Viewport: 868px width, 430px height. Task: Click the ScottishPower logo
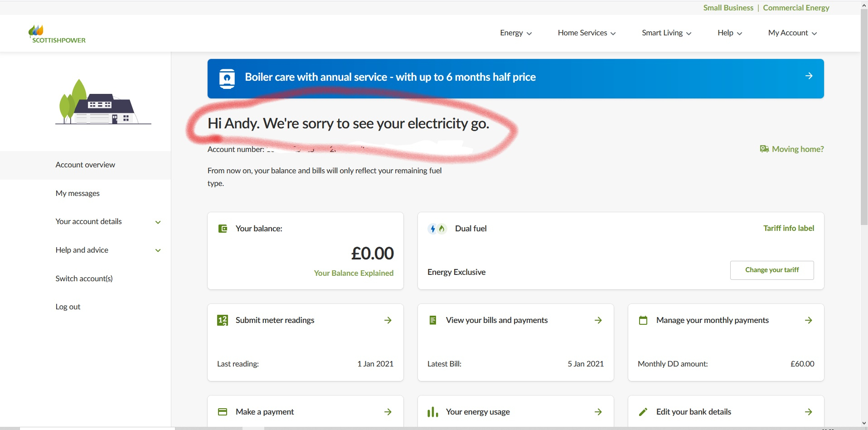point(57,34)
